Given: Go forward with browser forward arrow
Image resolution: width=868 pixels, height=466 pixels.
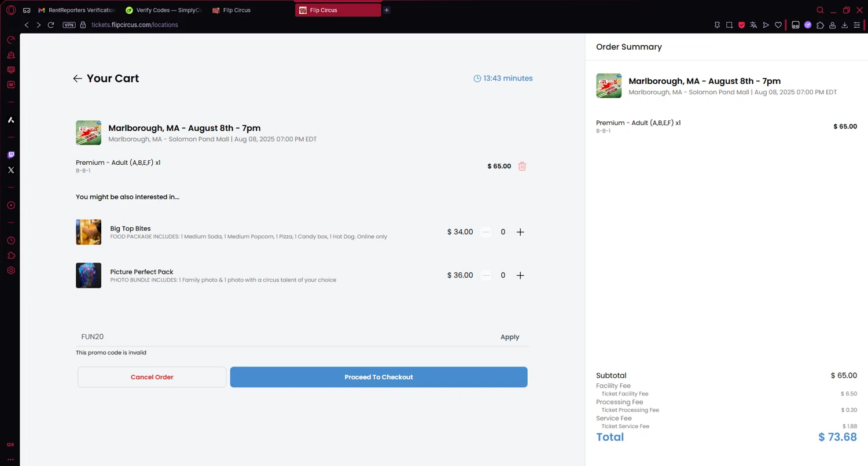Looking at the screenshot, I should [x=39, y=25].
